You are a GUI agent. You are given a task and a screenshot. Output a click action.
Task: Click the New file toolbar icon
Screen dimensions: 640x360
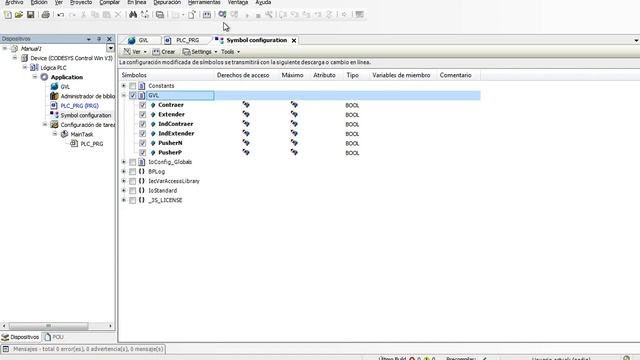click(x=8, y=15)
